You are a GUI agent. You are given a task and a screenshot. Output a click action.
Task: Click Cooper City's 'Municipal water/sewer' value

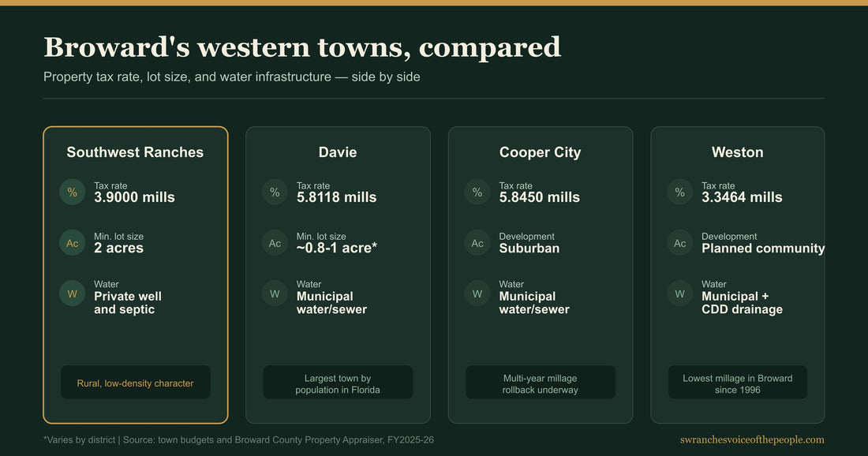click(534, 303)
